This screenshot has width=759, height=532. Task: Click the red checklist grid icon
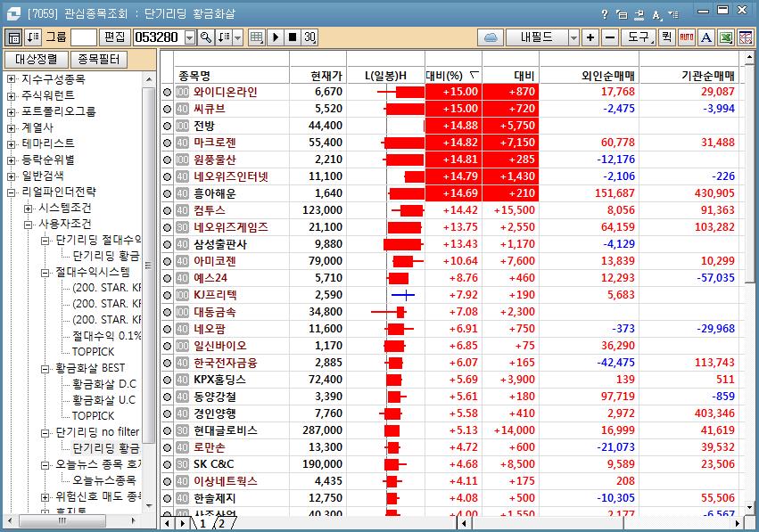click(746, 37)
